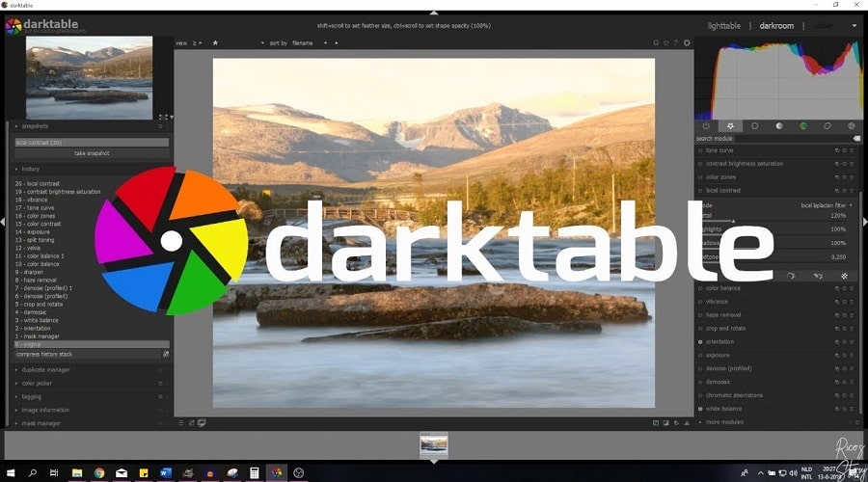Open the effects module group icon
Viewport: 868px width, 482px height.
[x=852, y=126]
